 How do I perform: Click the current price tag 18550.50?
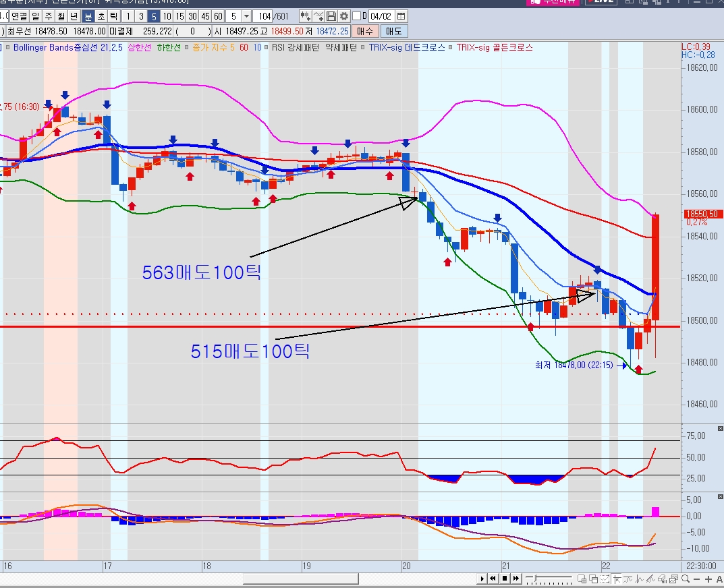(x=703, y=214)
